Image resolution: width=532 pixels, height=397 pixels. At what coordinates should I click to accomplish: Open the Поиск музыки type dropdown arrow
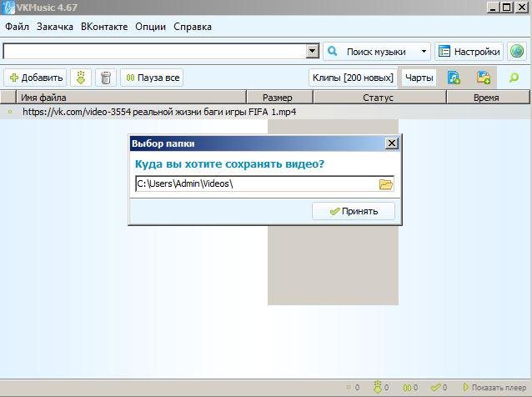point(424,52)
